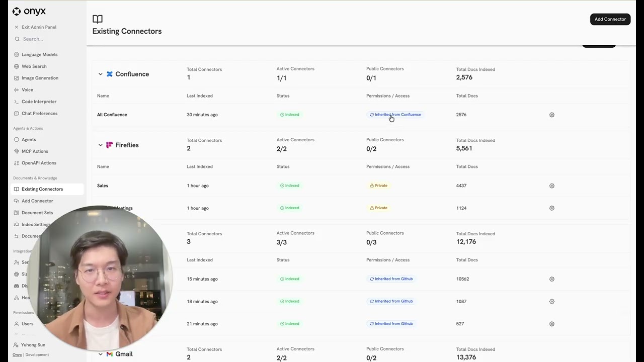Image resolution: width=644 pixels, height=362 pixels.
Task: Open Code Interpreter settings
Action: pos(39,102)
